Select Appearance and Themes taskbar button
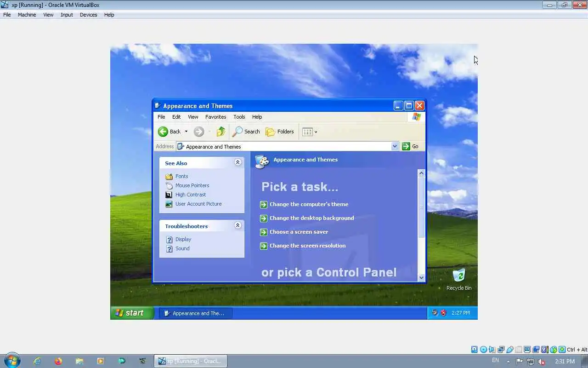 (x=196, y=313)
